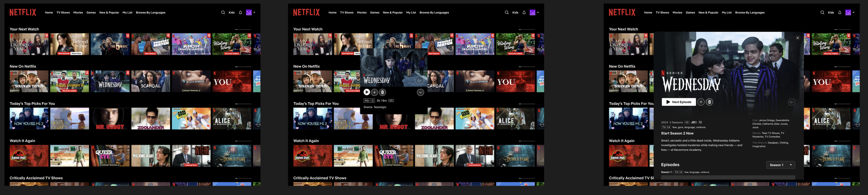868x195 pixels.
Task: Open Browse By Languages on left screen
Action: point(151,13)
